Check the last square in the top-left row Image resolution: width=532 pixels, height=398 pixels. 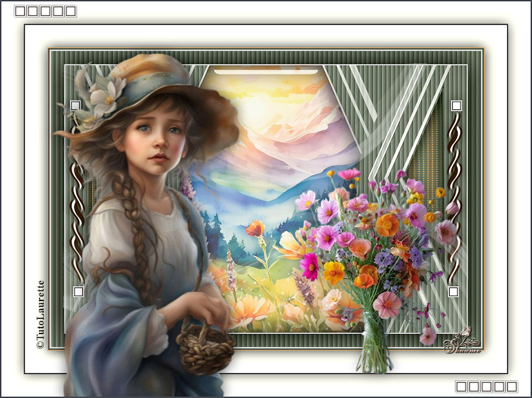[70, 11]
